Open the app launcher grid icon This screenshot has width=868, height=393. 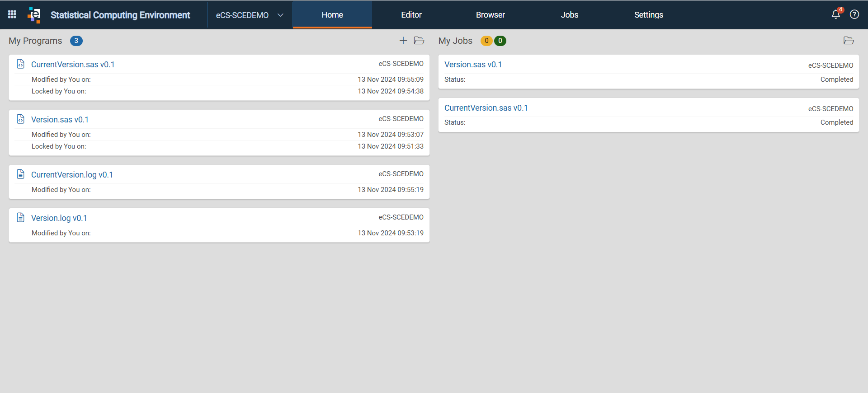point(12,14)
